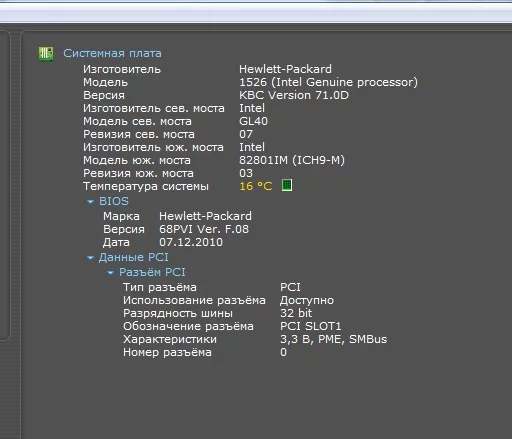Click the Характеристики label
Viewport: 512px width, 439px height.
pyautogui.click(x=170, y=340)
